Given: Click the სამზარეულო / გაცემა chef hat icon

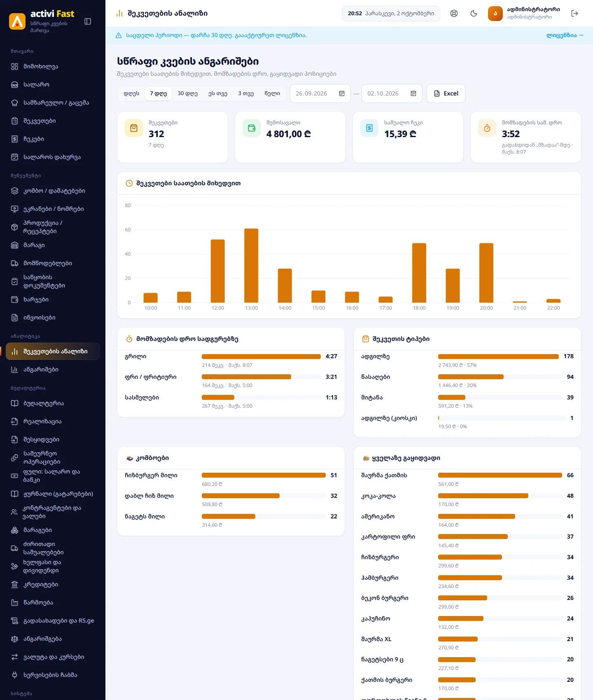Looking at the screenshot, I should click(14, 103).
